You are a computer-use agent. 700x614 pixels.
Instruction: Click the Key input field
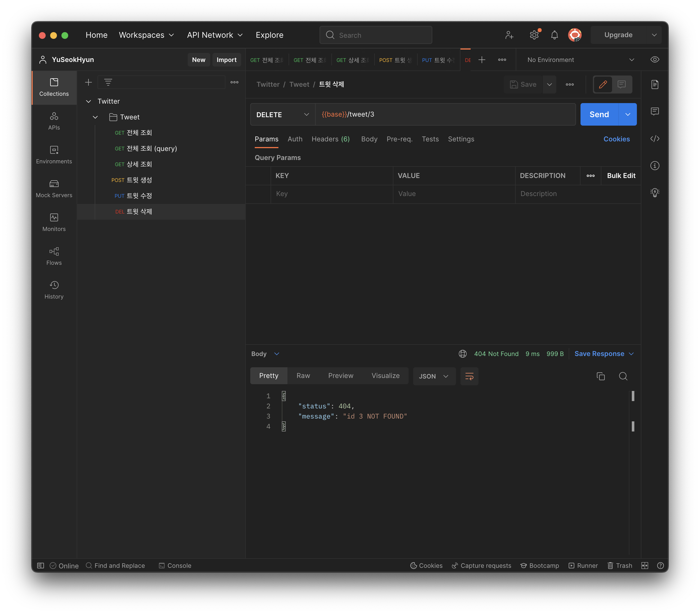[x=332, y=194]
